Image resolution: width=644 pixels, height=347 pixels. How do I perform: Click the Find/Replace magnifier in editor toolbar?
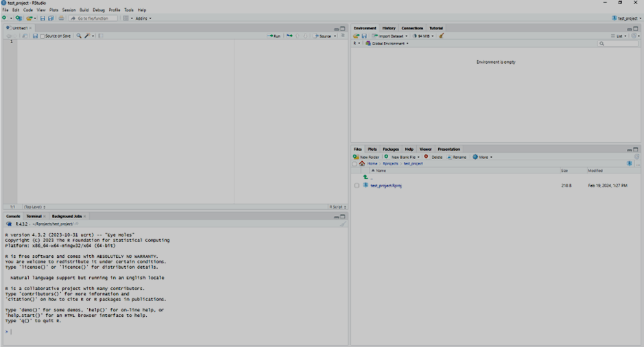point(79,36)
